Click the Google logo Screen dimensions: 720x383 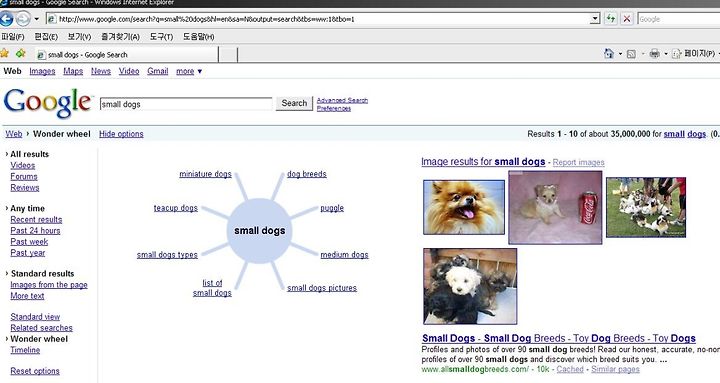pyautogui.click(x=48, y=102)
